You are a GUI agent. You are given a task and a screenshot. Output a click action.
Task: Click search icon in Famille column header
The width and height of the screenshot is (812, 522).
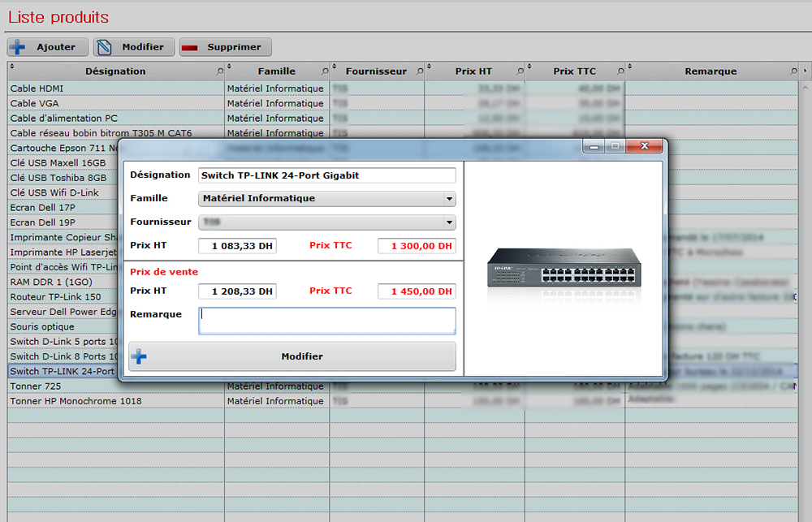[326, 71]
